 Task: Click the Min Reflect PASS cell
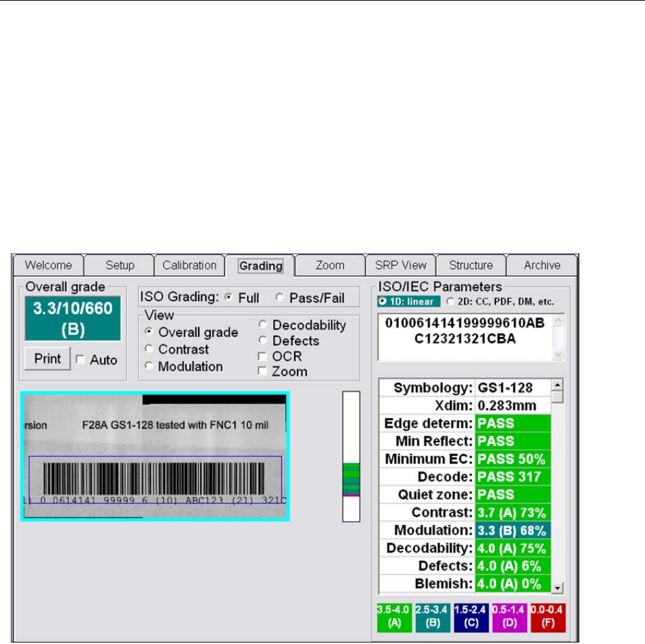pyautogui.click(x=513, y=441)
